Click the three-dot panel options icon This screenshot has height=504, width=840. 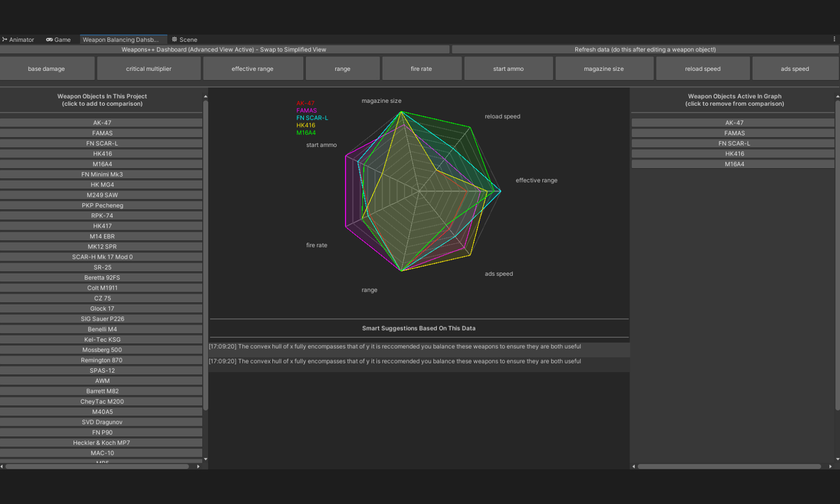coord(834,39)
